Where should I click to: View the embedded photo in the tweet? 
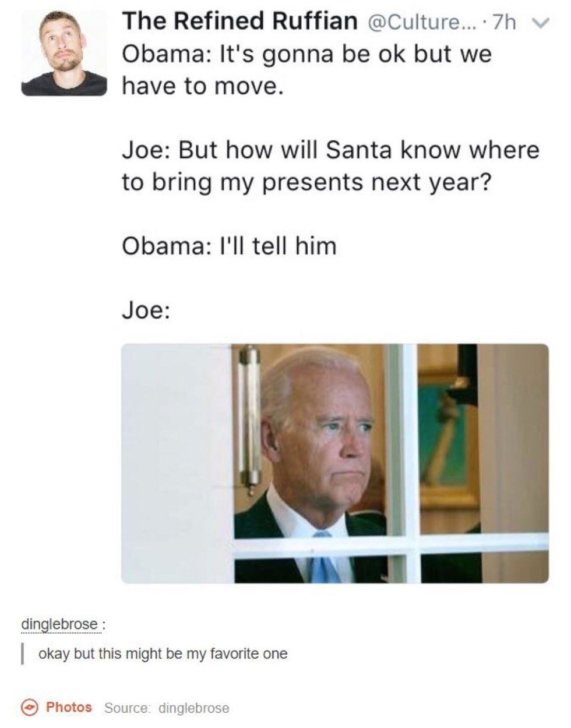point(335,464)
